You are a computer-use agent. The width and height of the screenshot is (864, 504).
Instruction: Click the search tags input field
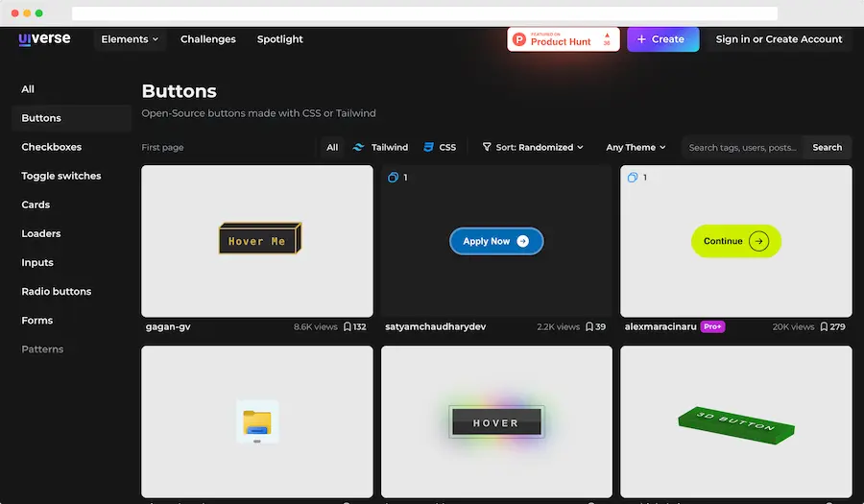(742, 148)
